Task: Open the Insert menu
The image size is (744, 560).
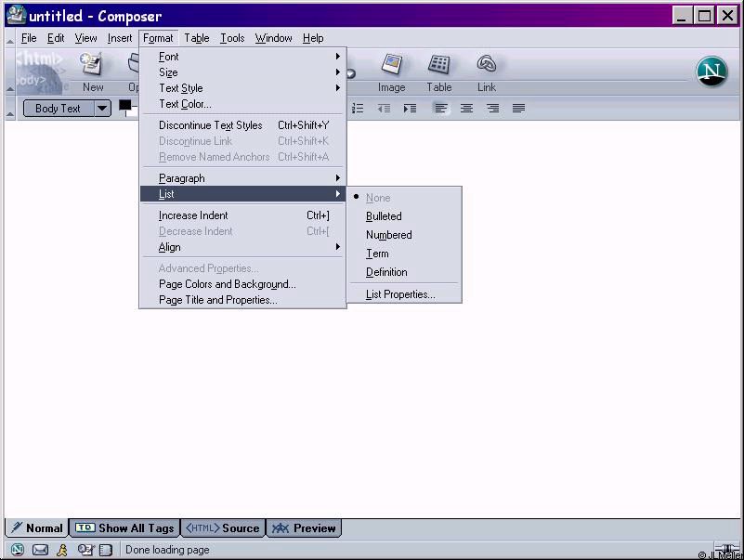Action: point(120,38)
